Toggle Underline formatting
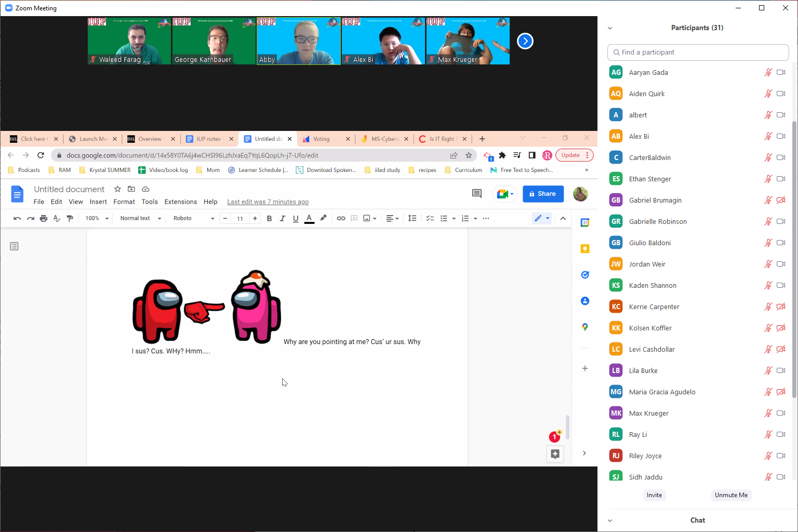This screenshot has height=532, width=798. [x=296, y=219]
